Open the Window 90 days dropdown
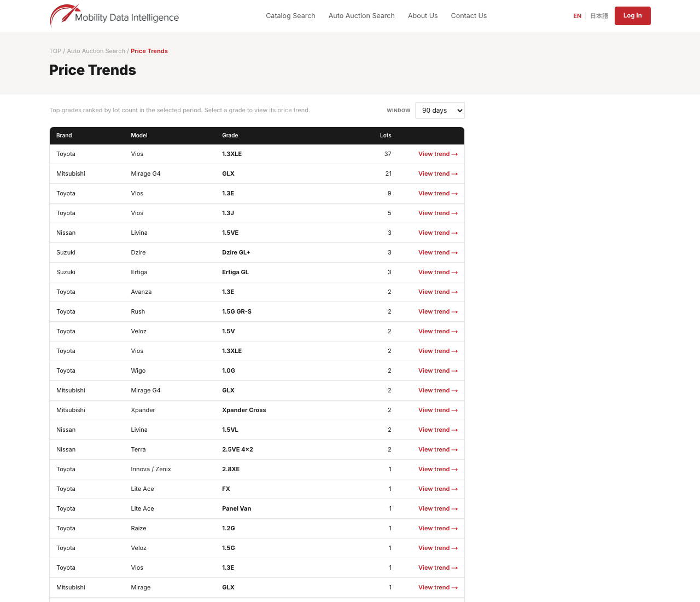The width and height of the screenshot is (700, 602). click(440, 111)
